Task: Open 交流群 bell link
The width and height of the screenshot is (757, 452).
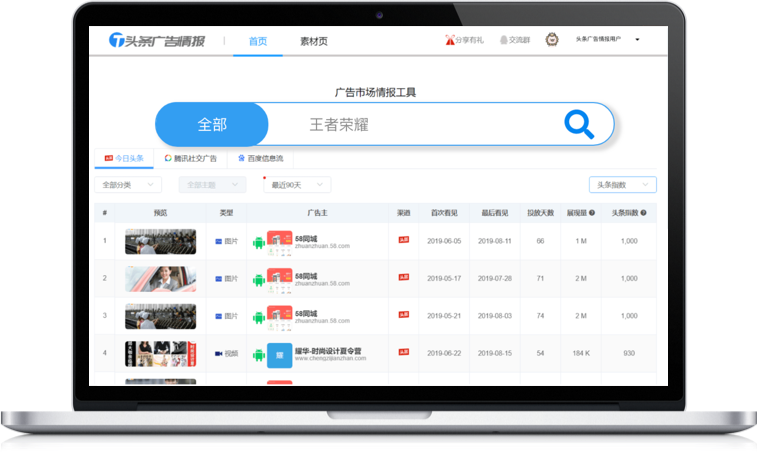Action: [515, 40]
